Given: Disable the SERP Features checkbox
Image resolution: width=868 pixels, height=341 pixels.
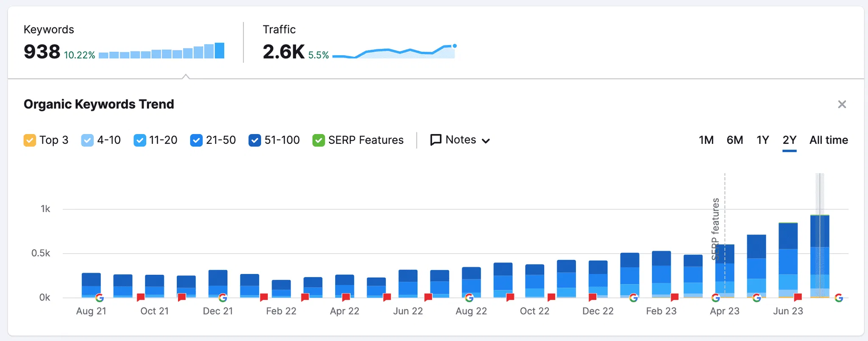Looking at the screenshot, I should coord(318,140).
